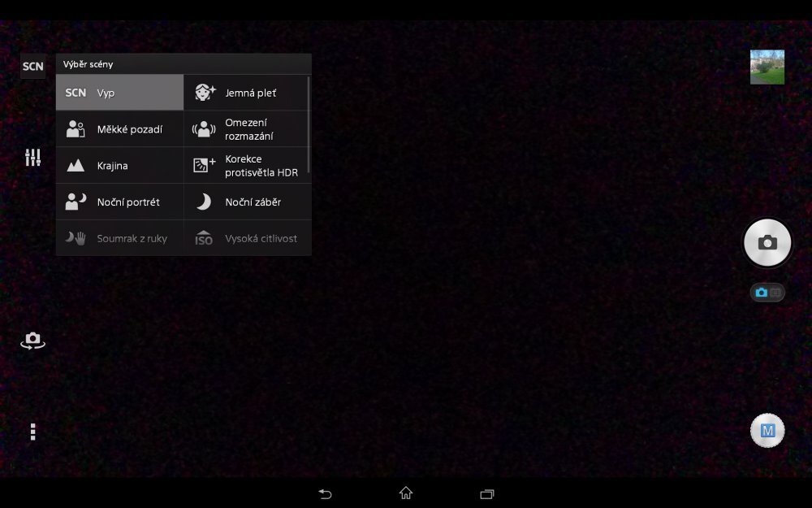Open the camera settings sliders icon
This screenshot has height=508, width=812.
click(32, 156)
